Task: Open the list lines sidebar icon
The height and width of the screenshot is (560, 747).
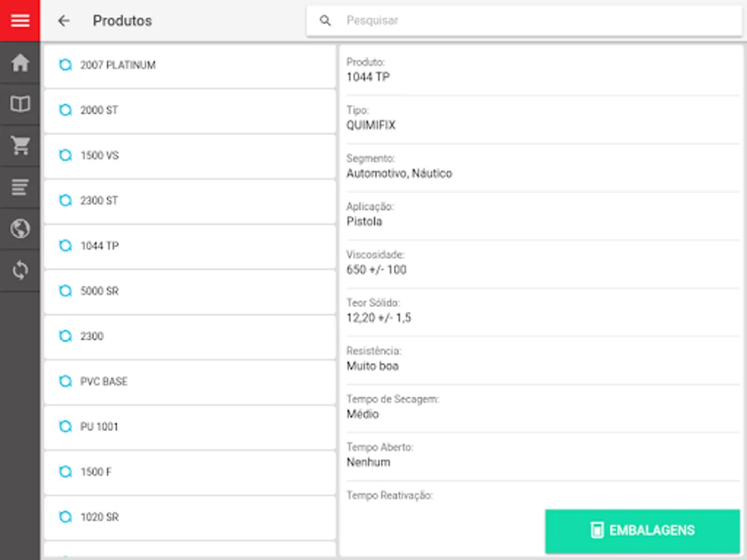Action: 20,187
